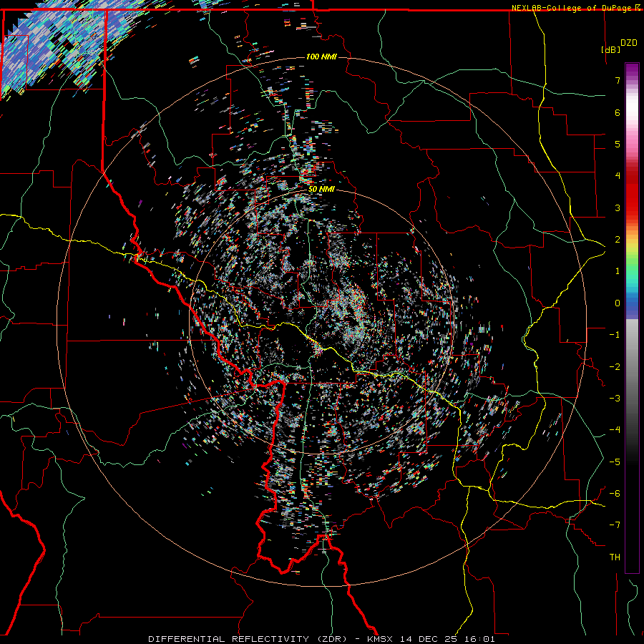This screenshot has height=644, width=644.
Task: Click the -7 value on color scale
Action: pyautogui.click(x=615, y=525)
